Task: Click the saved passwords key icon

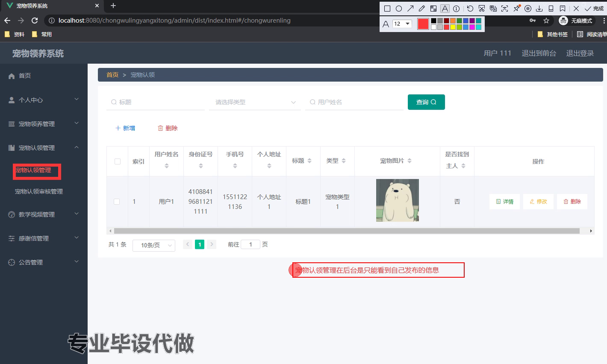Action: pyautogui.click(x=533, y=21)
